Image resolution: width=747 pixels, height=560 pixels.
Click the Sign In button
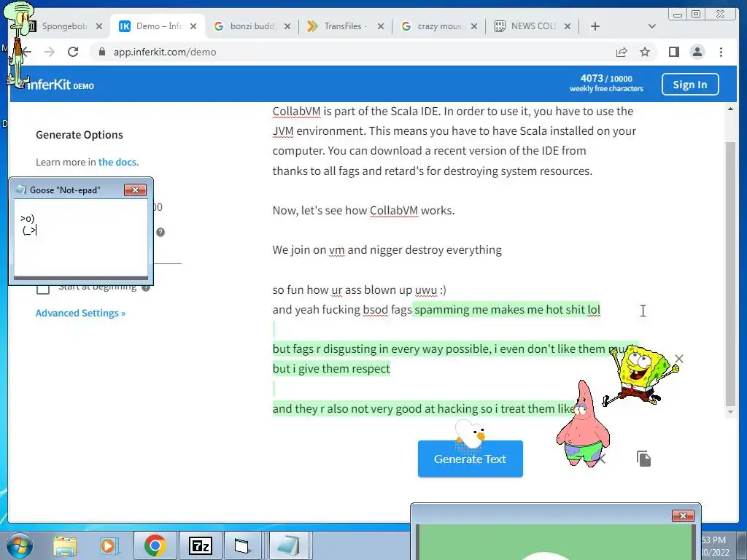(x=690, y=85)
